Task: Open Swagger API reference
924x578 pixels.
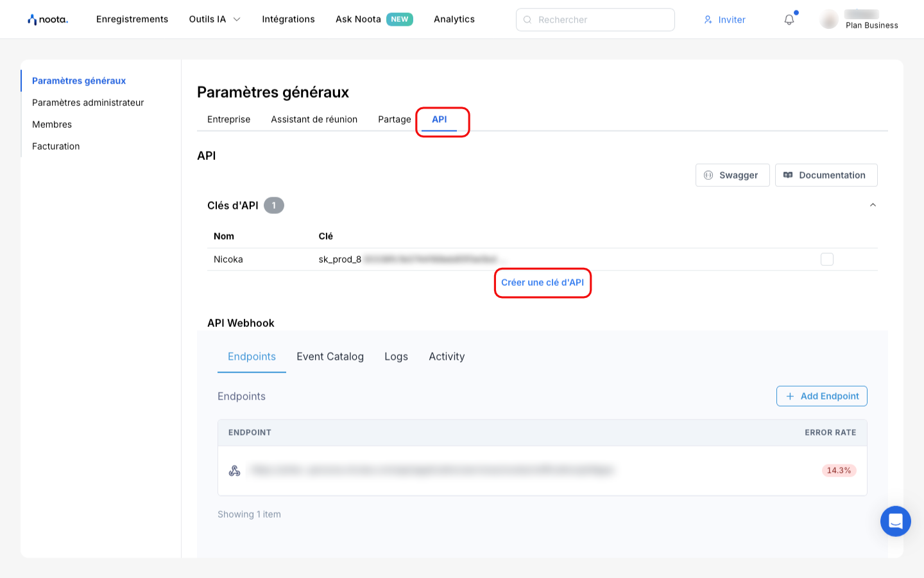Action: click(x=732, y=175)
